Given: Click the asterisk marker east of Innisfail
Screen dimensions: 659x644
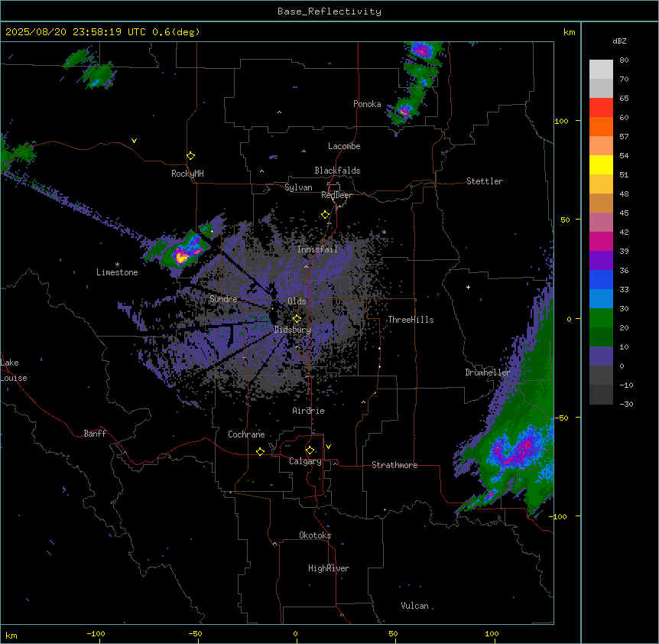Looking at the screenshot, I should pos(384,233).
